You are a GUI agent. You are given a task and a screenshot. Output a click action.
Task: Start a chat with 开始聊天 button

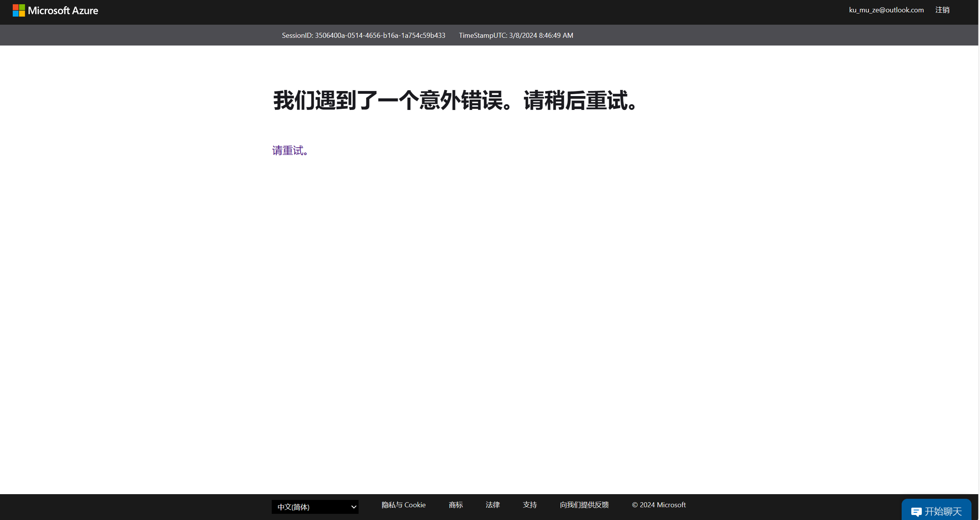[936, 510]
